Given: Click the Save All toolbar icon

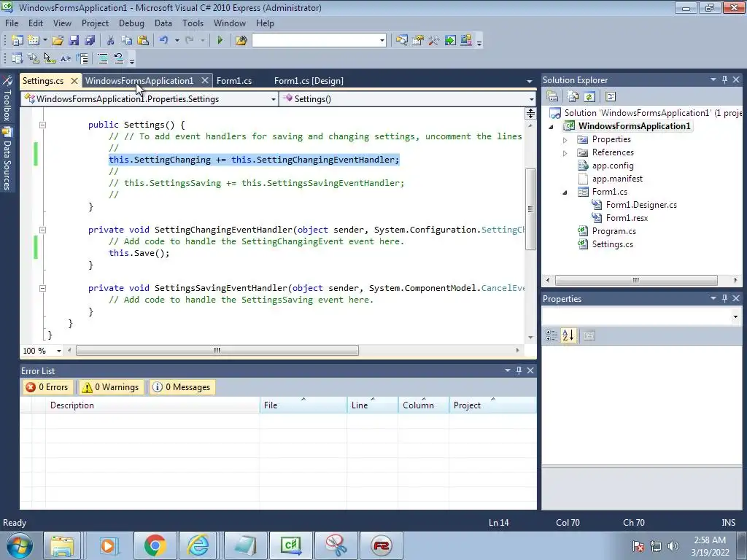Looking at the screenshot, I should click(x=89, y=41).
